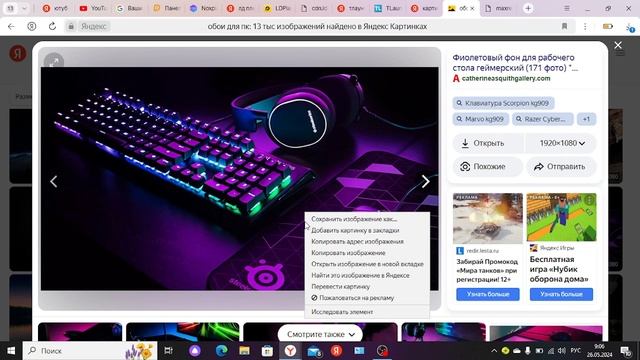640x360 pixels.
Task: Expand the «Смотрите также» section
Action: pos(320,334)
